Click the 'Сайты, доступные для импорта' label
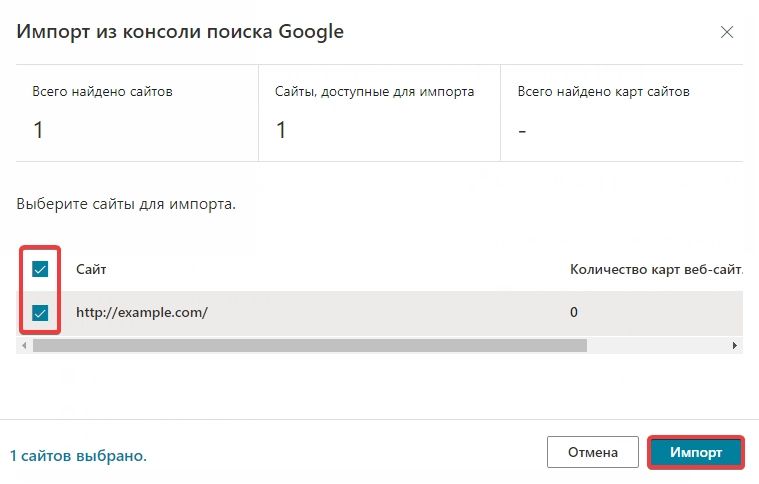 tap(374, 91)
